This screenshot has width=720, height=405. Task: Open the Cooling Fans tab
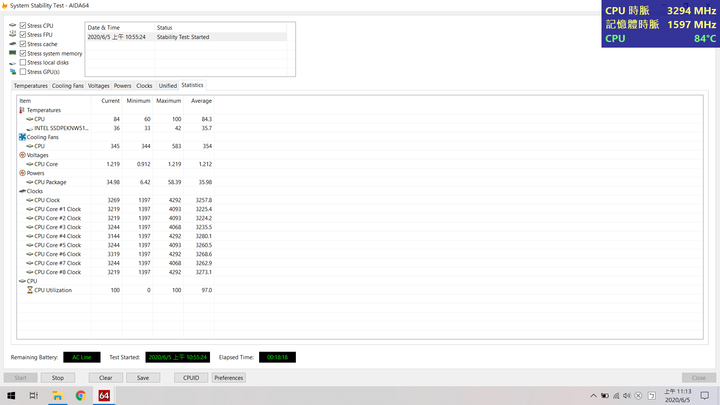(68, 86)
